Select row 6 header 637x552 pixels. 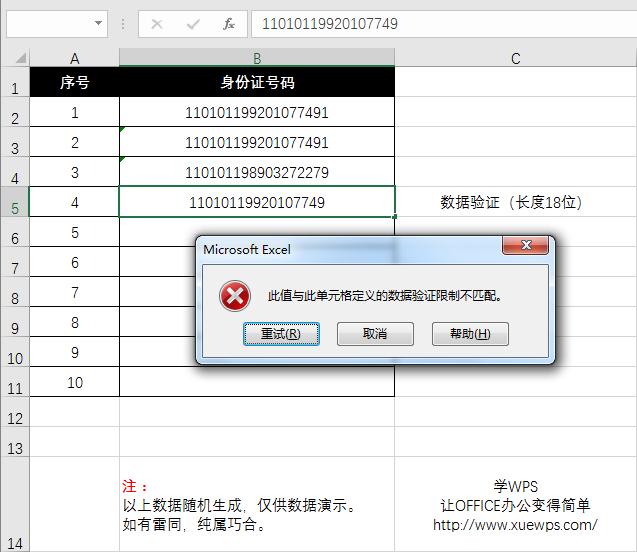click(15, 232)
